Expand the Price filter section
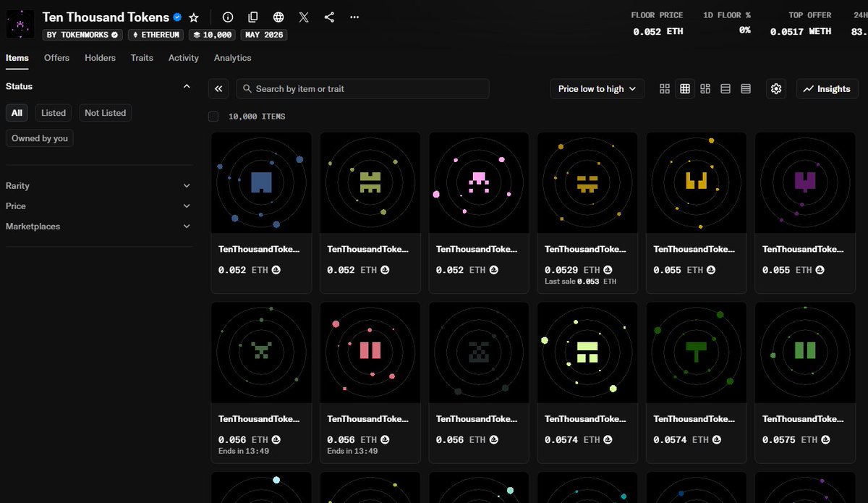 click(x=99, y=206)
